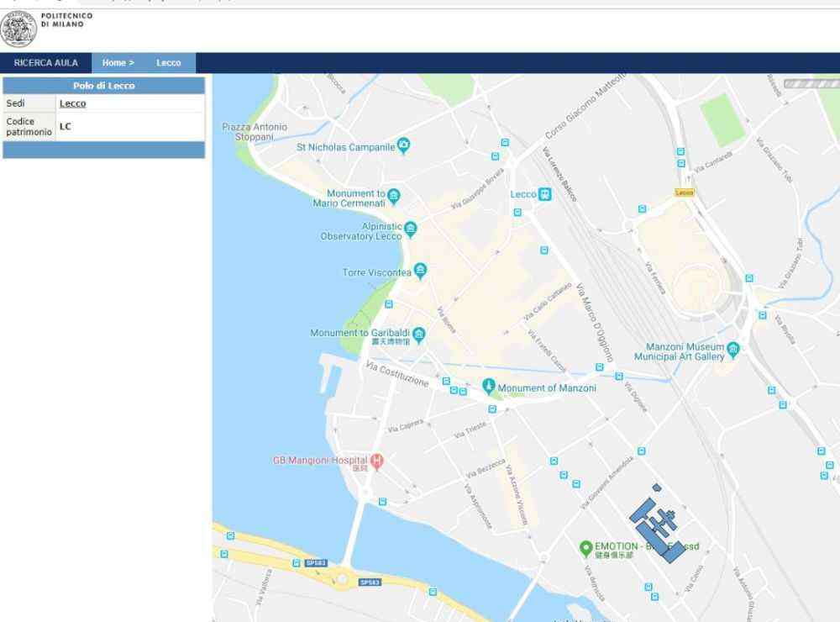Click the Via Bezzecca street label
Screen dimensions: 840x622
coord(485,468)
